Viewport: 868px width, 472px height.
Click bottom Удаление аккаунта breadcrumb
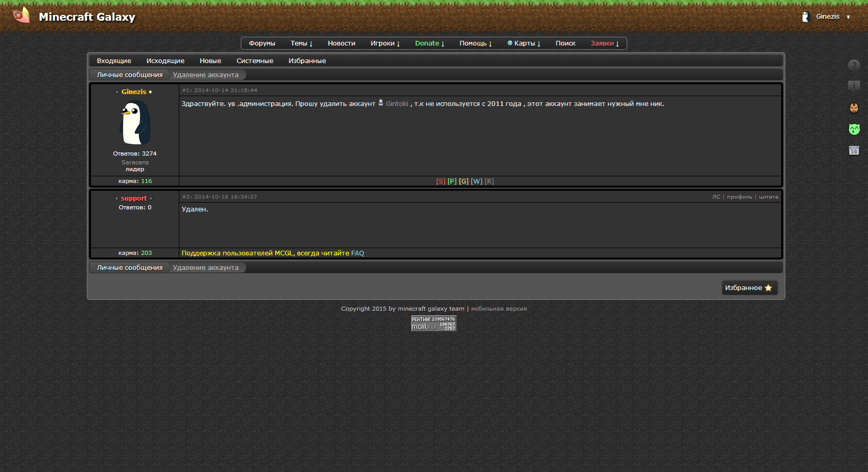(x=206, y=267)
